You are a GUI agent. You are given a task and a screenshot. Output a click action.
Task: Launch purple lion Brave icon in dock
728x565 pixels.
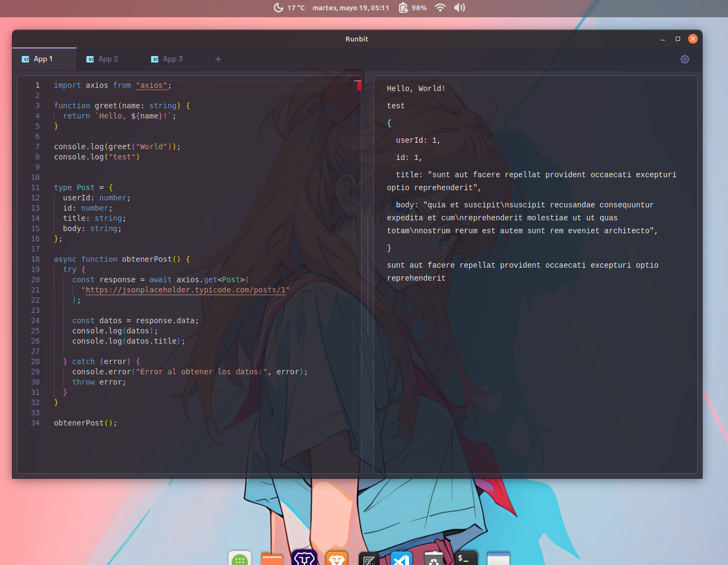304,558
